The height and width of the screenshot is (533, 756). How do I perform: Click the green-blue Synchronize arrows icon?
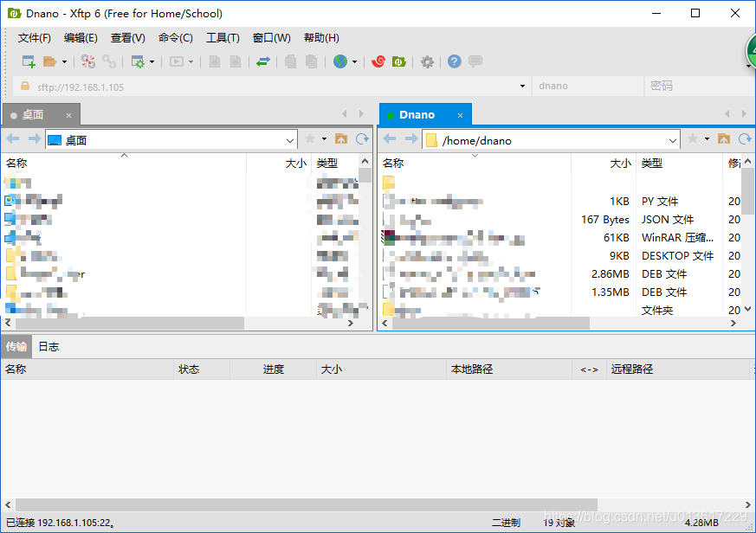(262, 61)
